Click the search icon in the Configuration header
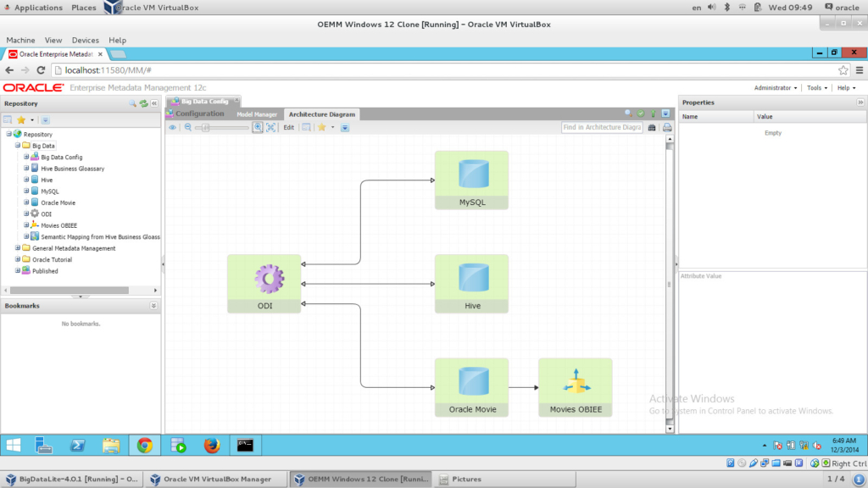 pyautogui.click(x=628, y=114)
